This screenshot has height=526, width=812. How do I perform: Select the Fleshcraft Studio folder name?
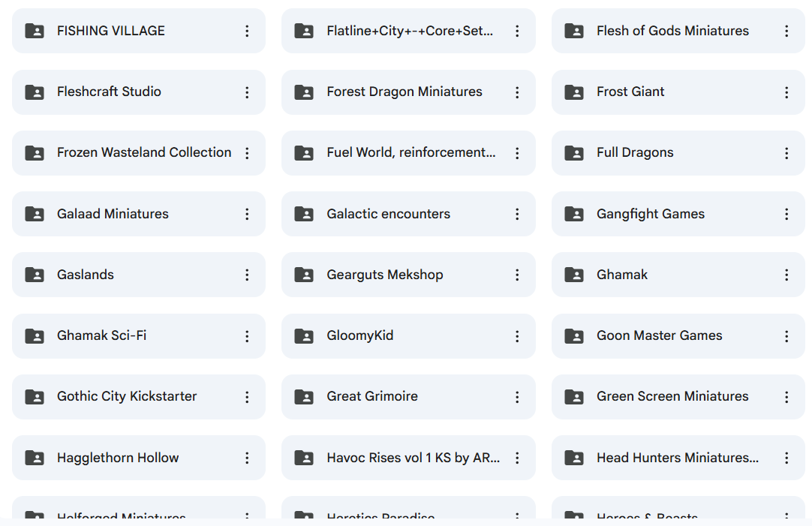pyautogui.click(x=109, y=92)
